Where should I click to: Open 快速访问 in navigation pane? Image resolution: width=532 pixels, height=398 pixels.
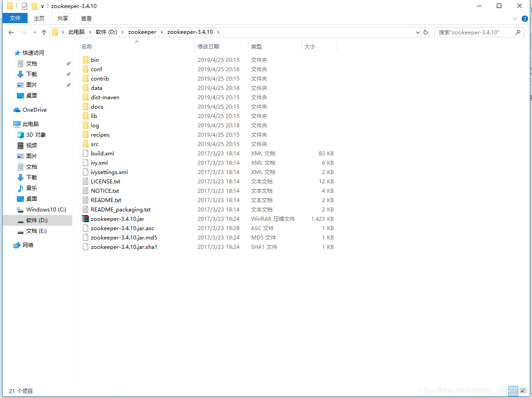[x=33, y=53]
